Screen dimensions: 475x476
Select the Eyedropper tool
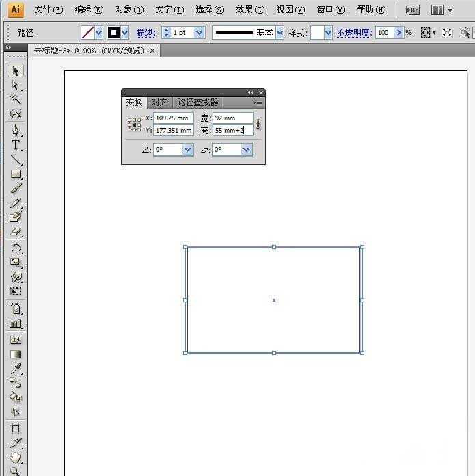(x=16, y=369)
